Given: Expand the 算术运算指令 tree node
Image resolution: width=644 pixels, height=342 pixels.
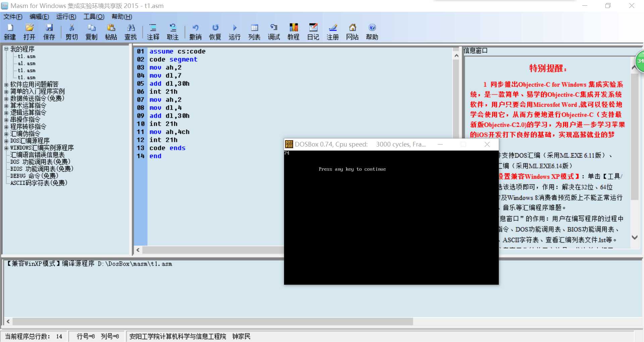Looking at the screenshot, I should tap(6, 106).
